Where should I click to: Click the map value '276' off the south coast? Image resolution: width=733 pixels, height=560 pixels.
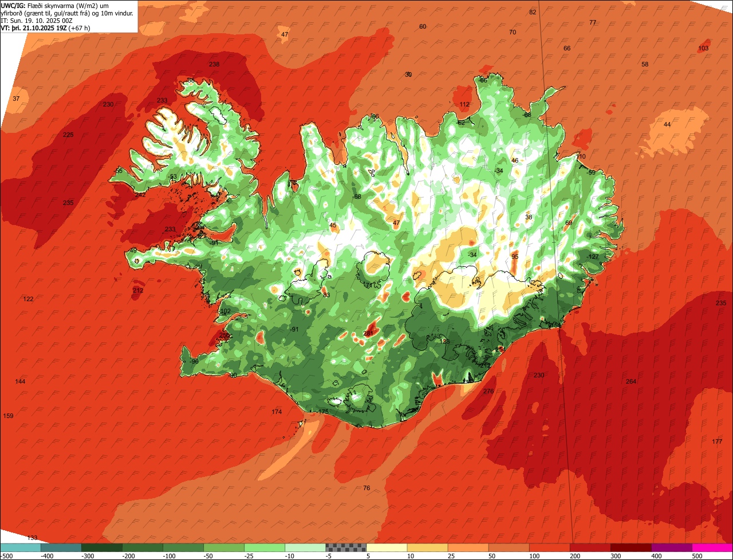(488, 392)
